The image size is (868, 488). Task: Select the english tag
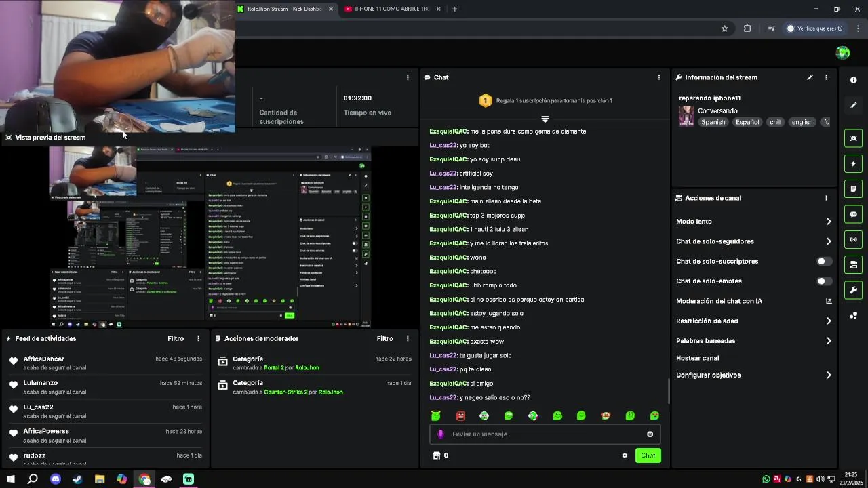point(802,122)
